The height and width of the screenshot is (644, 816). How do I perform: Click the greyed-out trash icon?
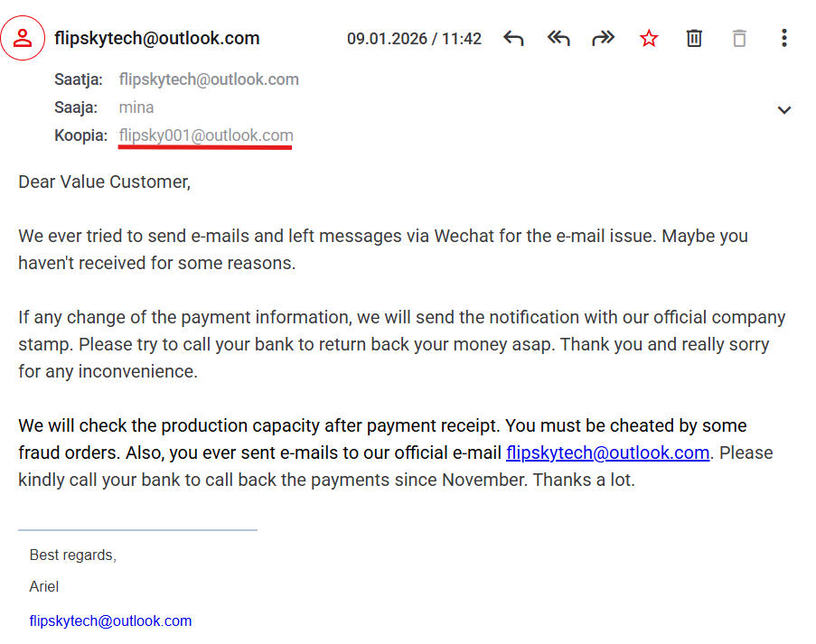(x=739, y=38)
